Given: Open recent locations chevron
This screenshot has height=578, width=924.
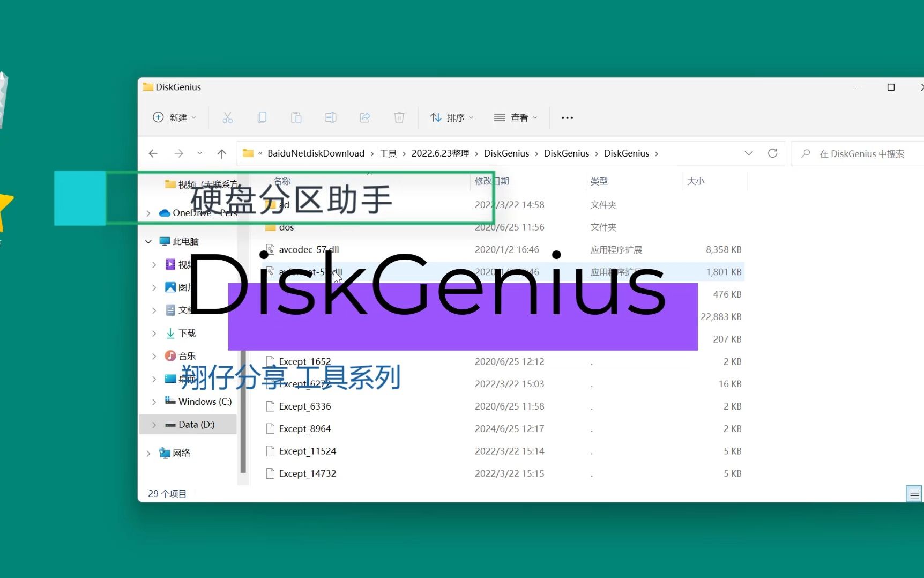Looking at the screenshot, I should 199,153.
